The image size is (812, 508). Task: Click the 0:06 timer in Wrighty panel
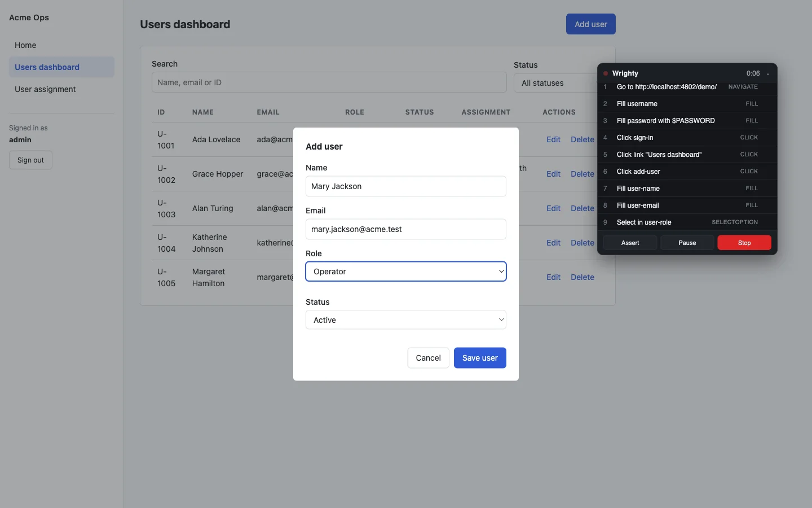tap(753, 73)
